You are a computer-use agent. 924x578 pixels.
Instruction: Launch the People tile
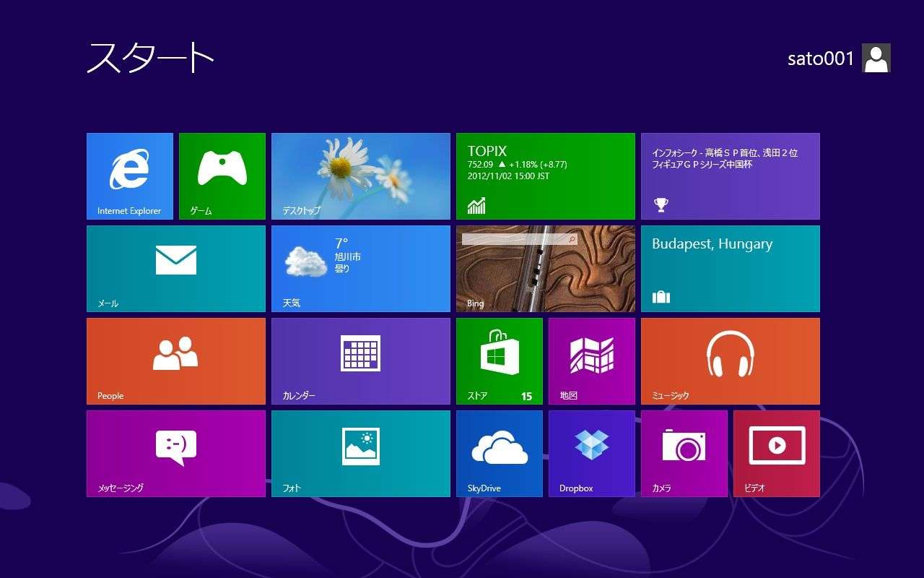pyautogui.click(x=176, y=361)
